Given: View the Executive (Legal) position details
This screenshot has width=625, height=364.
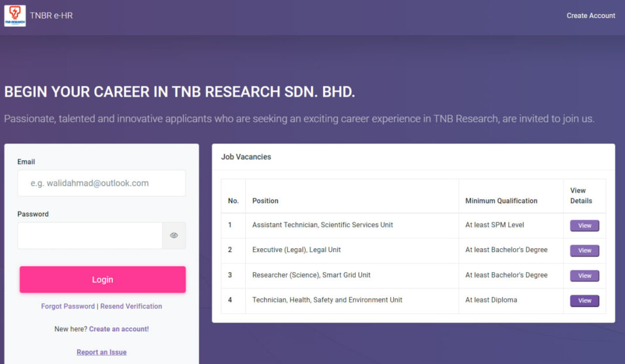Looking at the screenshot, I should (x=585, y=250).
